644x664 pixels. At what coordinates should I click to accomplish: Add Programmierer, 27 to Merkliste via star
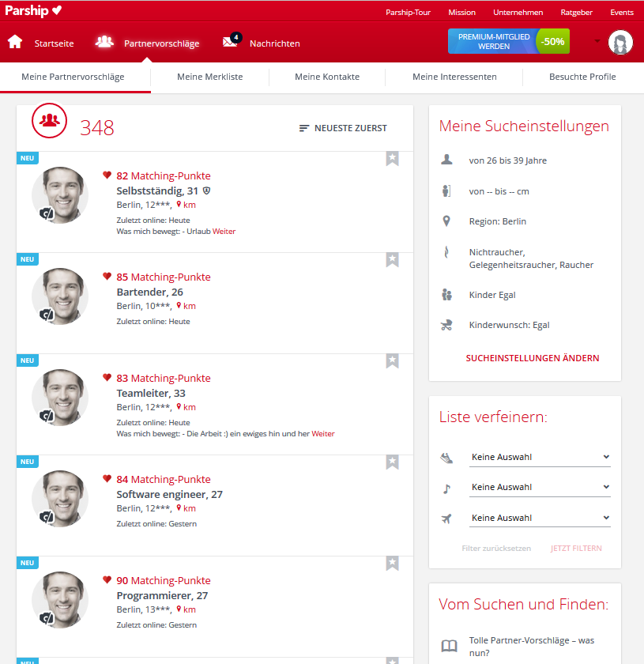tap(392, 564)
